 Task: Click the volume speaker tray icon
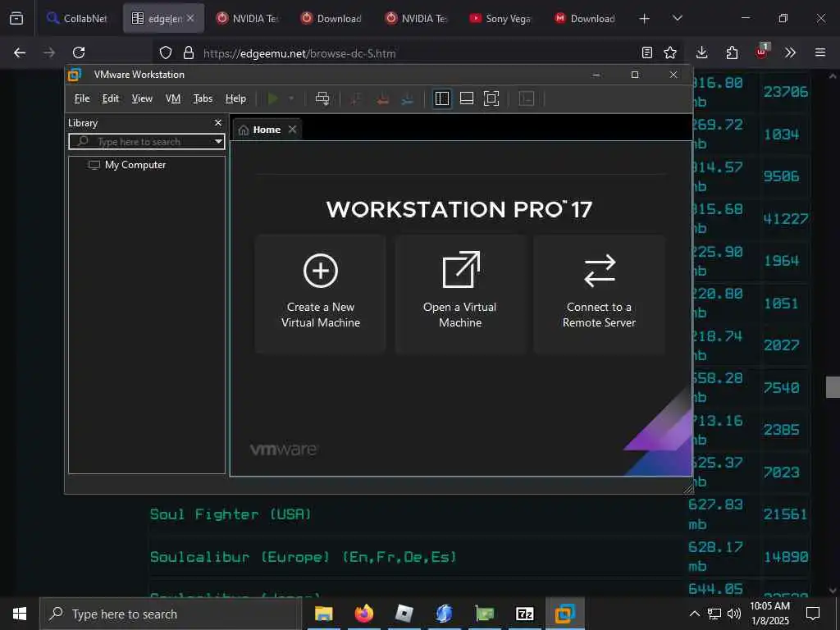(734, 614)
